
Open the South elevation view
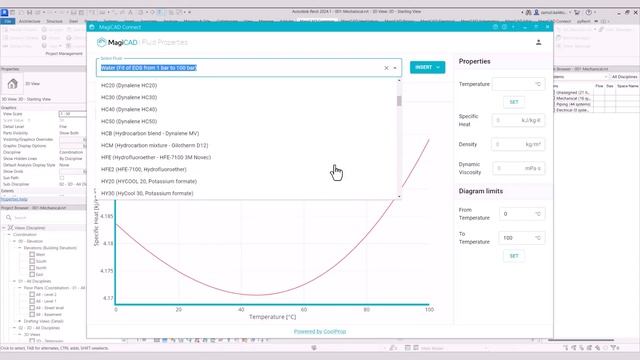41,261
